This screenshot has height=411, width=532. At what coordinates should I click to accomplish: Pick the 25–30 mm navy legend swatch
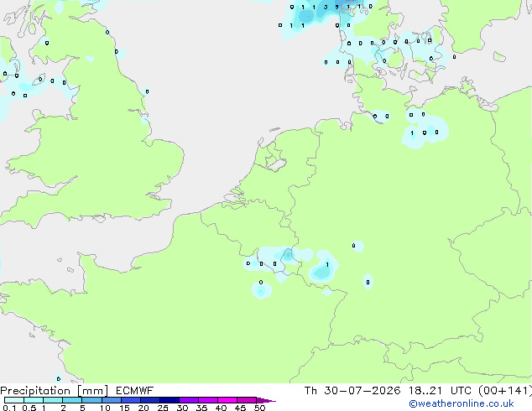pos(170,400)
